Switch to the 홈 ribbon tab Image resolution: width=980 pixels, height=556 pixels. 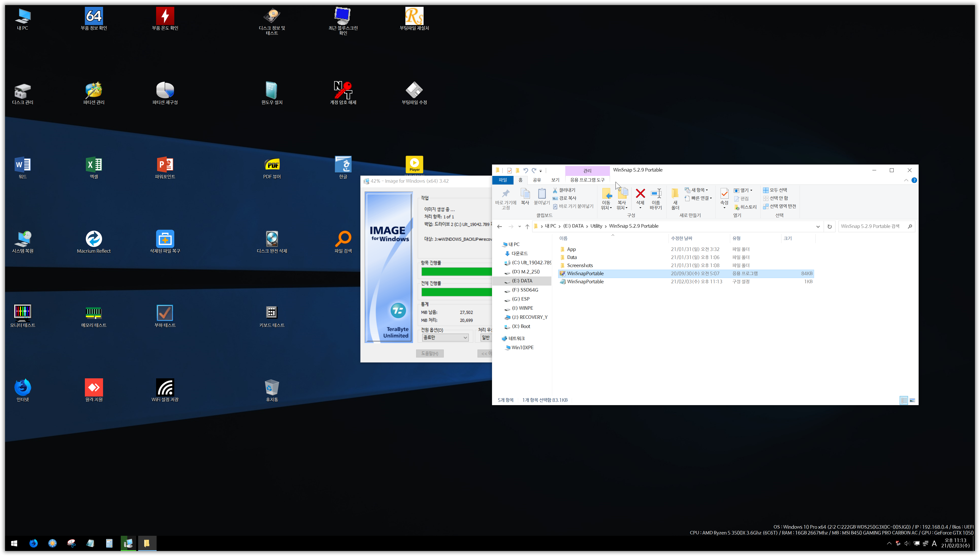(x=520, y=180)
